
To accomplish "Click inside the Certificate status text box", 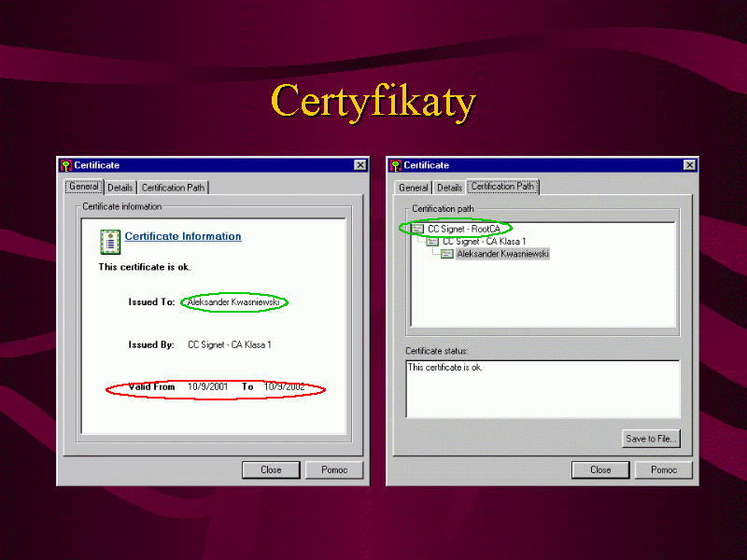I will (x=542, y=392).
